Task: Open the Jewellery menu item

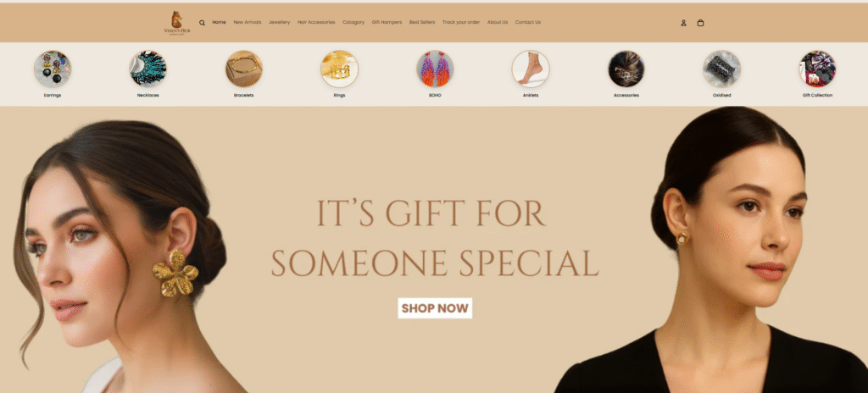Action: (280, 23)
